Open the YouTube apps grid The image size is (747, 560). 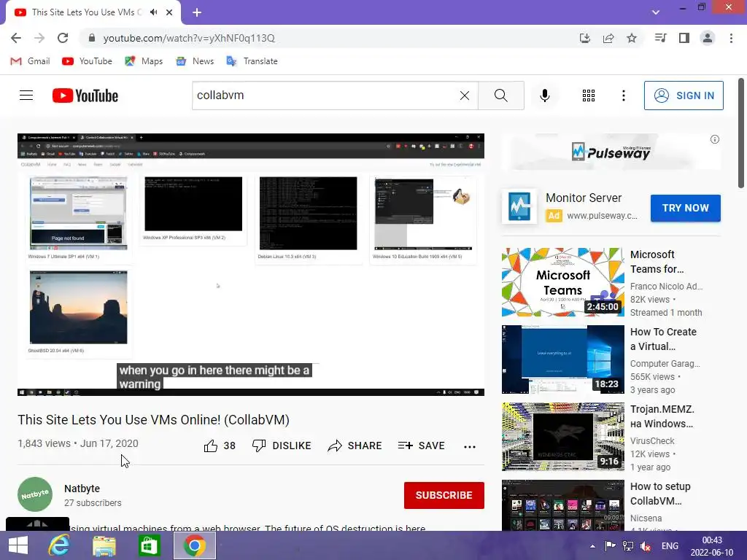click(589, 96)
